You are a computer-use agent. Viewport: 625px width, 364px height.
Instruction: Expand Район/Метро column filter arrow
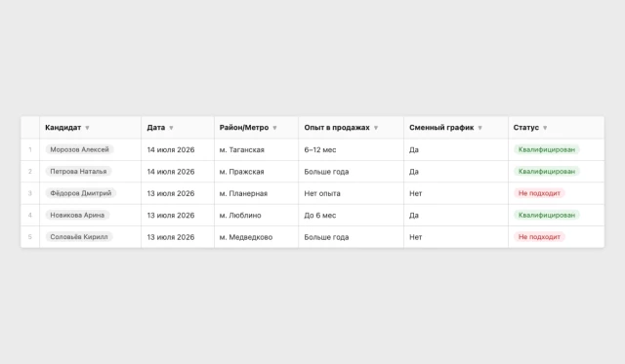[x=274, y=128]
